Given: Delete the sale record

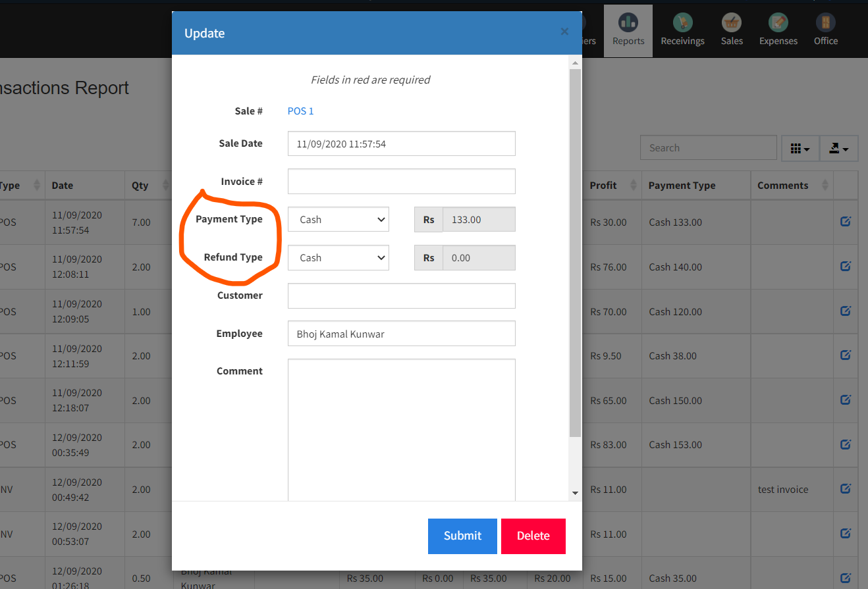Looking at the screenshot, I should click(533, 536).
